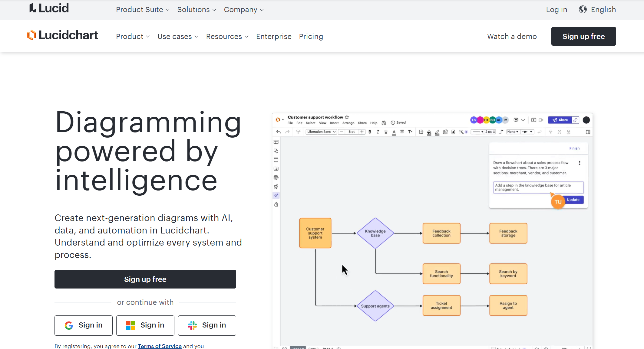Click Finish in the AI panel
This screenshot has width=644, height=349.
(x=574, y=148)
